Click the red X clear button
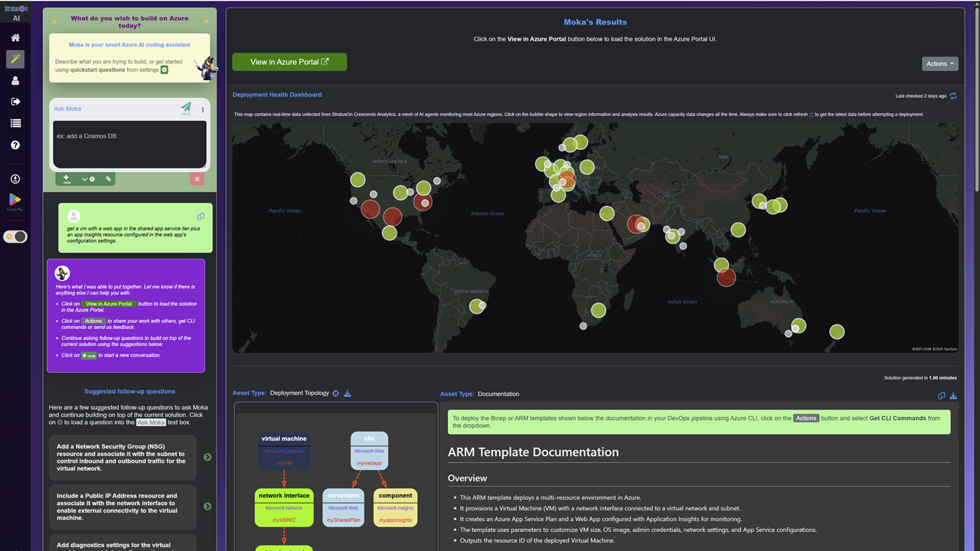Screen dimensions: 980x551 pos(197,178)
